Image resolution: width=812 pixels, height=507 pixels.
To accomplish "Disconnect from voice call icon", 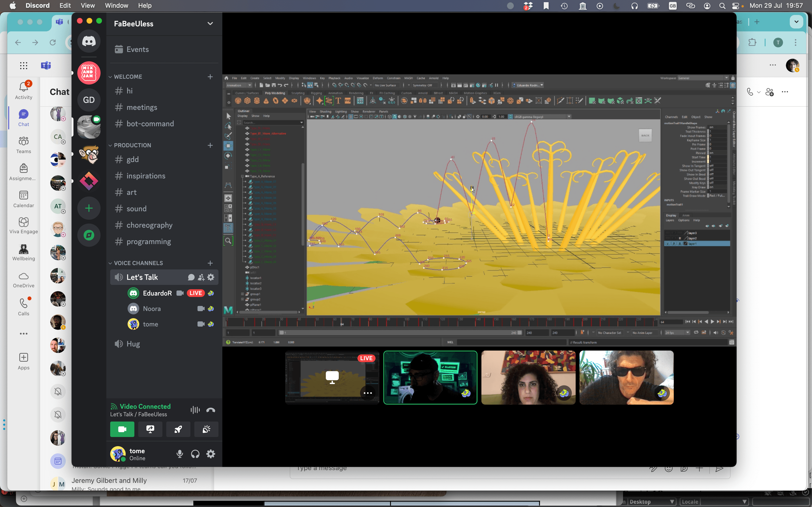I will pos(211,410).
